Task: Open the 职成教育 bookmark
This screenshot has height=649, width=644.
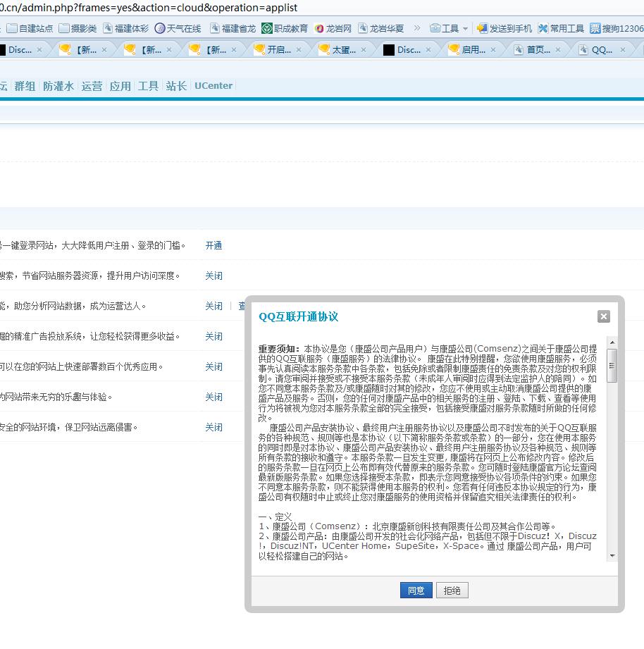Action: (285, 29)
